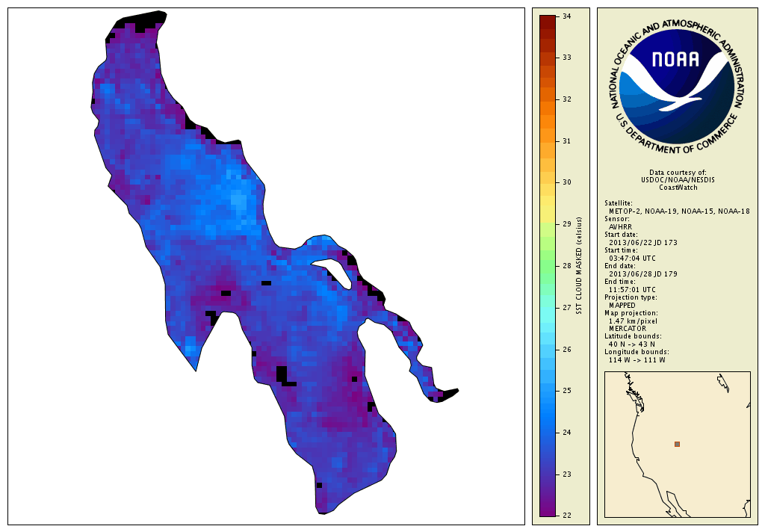Select the end time "11:57:01 UTC"
This screenshot has width=765, height=532.
pyautogui.click(x=632, y=289)
